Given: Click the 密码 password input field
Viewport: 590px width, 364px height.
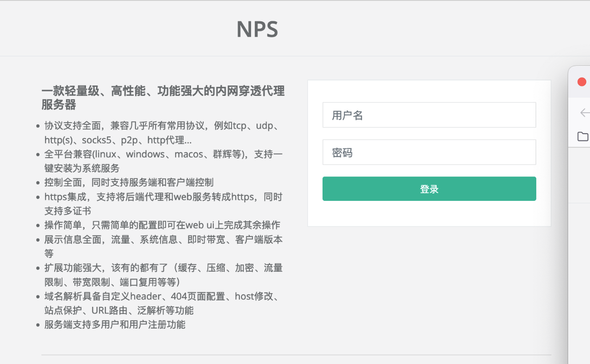Looking at the screenshot, I should coord(429,152).
